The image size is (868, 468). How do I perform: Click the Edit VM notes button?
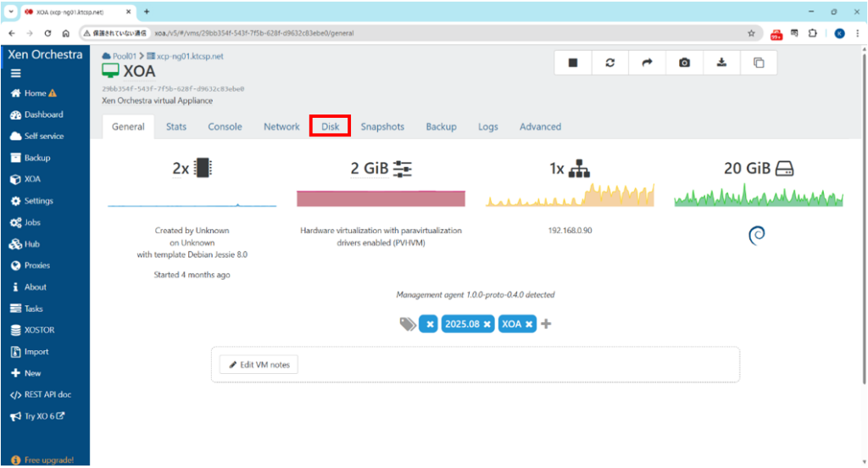(x=259, y=365)
